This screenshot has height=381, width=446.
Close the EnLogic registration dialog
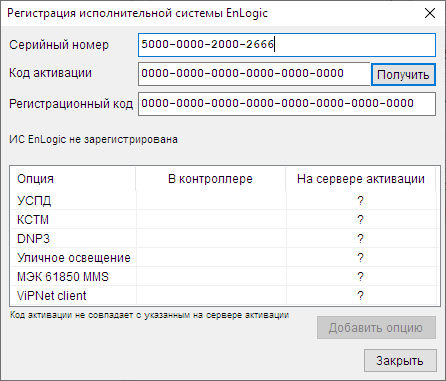pyautogui.click(x=430, y=13)
